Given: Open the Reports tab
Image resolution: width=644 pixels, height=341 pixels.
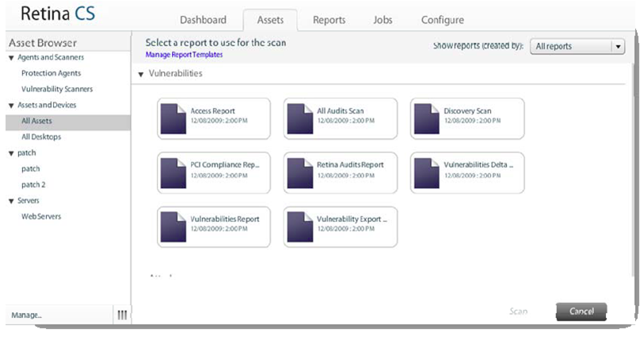Looking at the screenshot, I should 329,20.
